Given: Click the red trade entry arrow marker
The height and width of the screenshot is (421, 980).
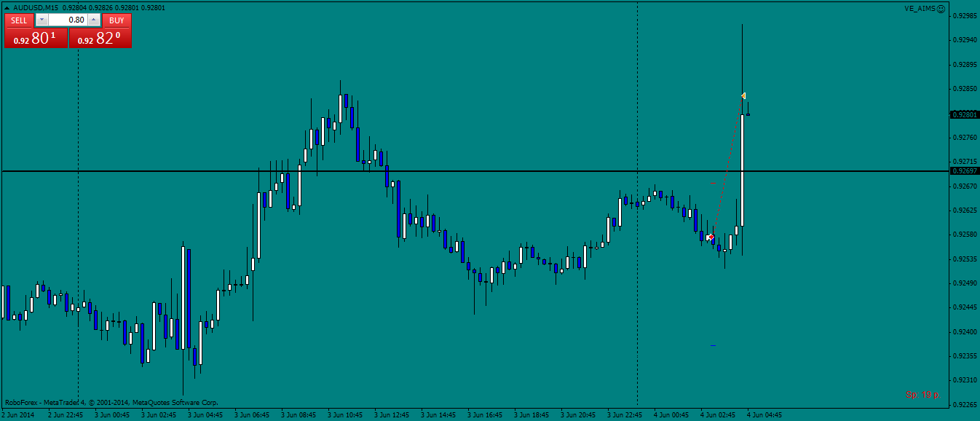Looking at the screenshot, I should point(711,237).
